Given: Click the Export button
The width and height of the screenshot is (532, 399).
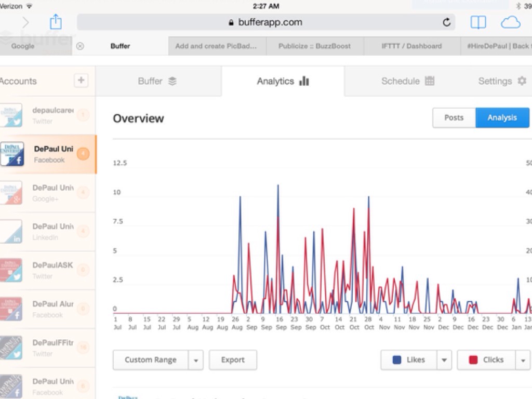Looking at the screenshot, I should click(x=233, y=360).
